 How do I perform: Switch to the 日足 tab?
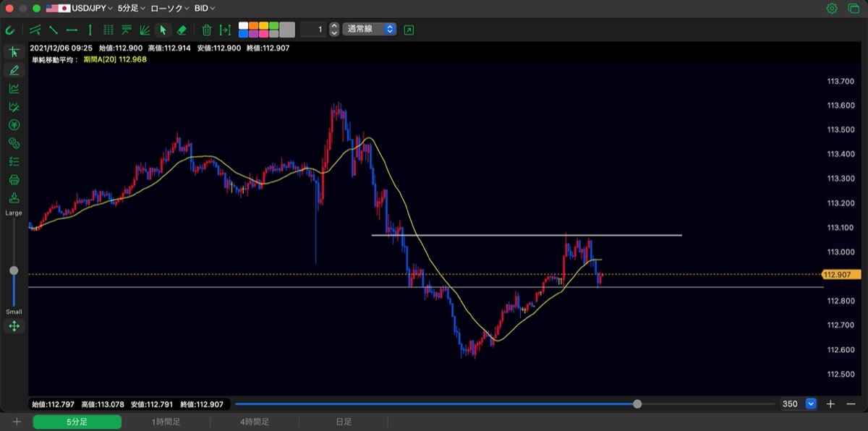click(343, 422)
